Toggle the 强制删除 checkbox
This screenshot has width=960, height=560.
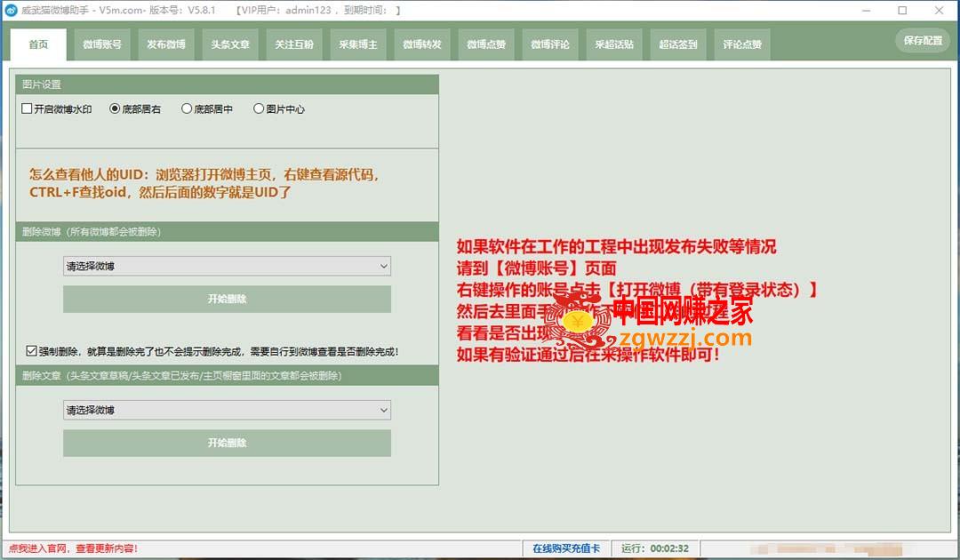click(x=212, y=351)
